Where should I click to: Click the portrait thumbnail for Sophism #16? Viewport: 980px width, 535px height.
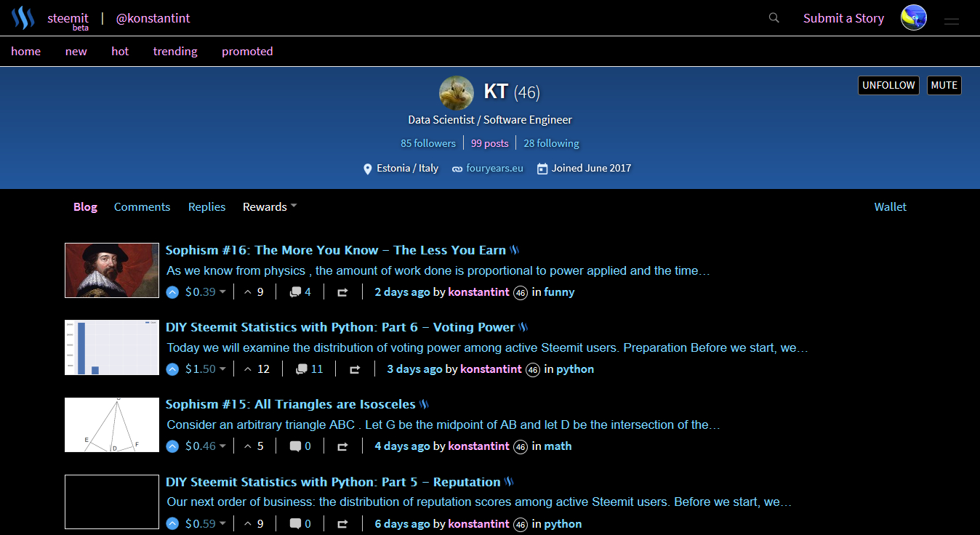point(112,270)
